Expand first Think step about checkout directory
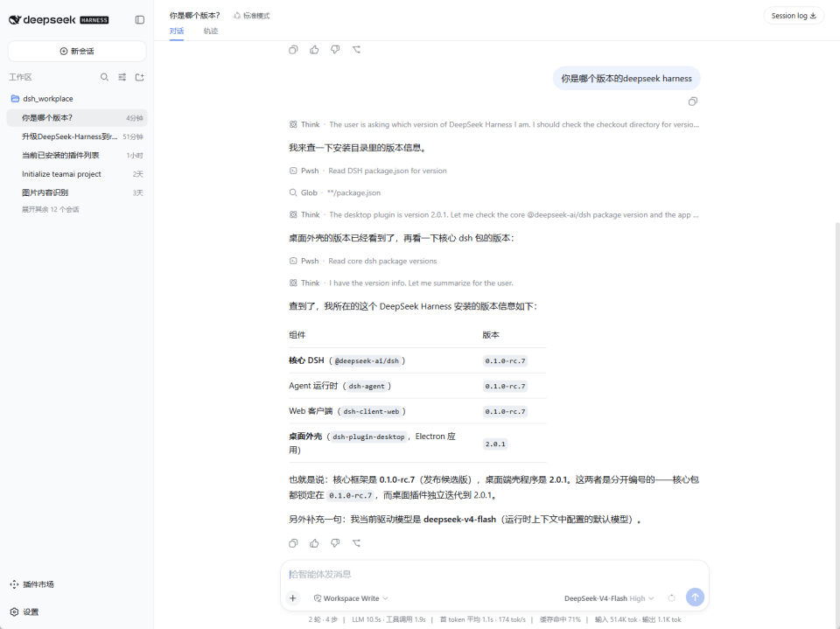The height and width of the screenshot is (629, 840). tap(493, 124)
